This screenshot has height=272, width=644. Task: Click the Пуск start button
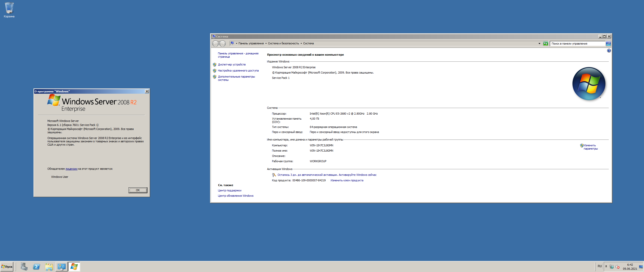point(7,267)
